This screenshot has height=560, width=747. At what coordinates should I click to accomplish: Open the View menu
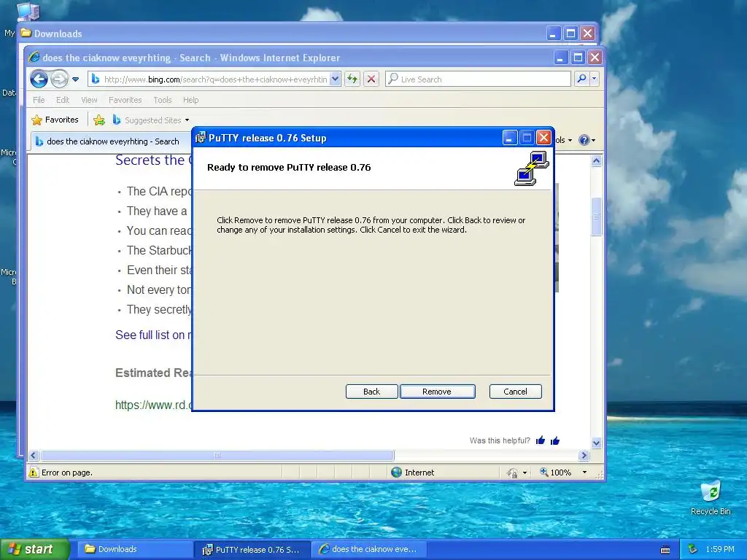coord(89,100)
